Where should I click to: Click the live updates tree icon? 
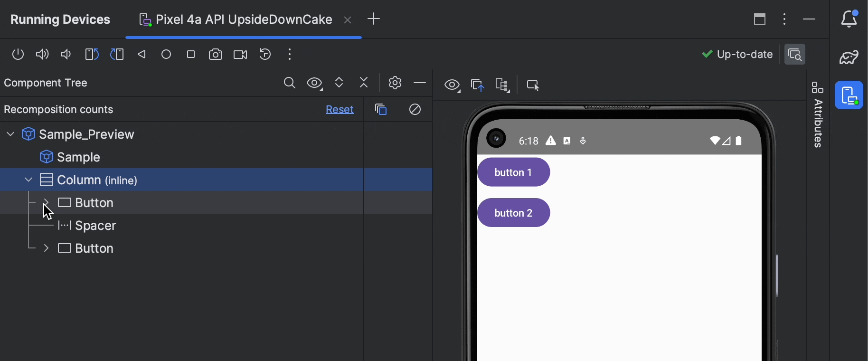tap(502, 85)
